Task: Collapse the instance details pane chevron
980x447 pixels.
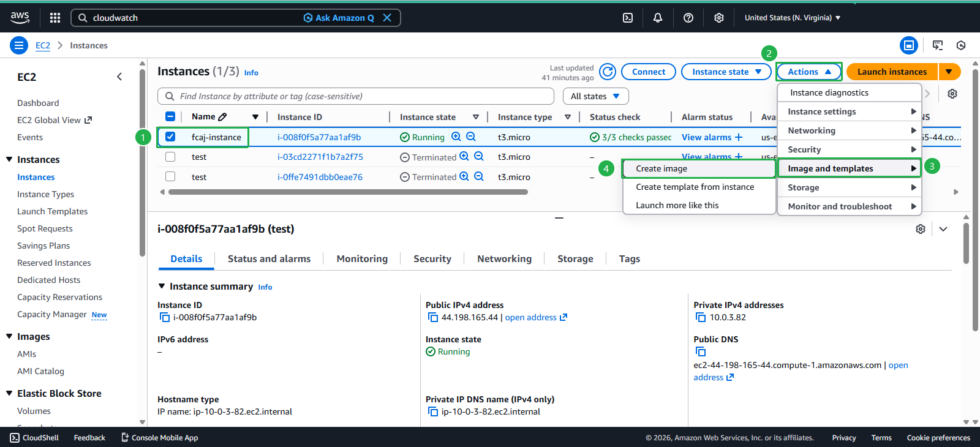Action: (943, 229)
